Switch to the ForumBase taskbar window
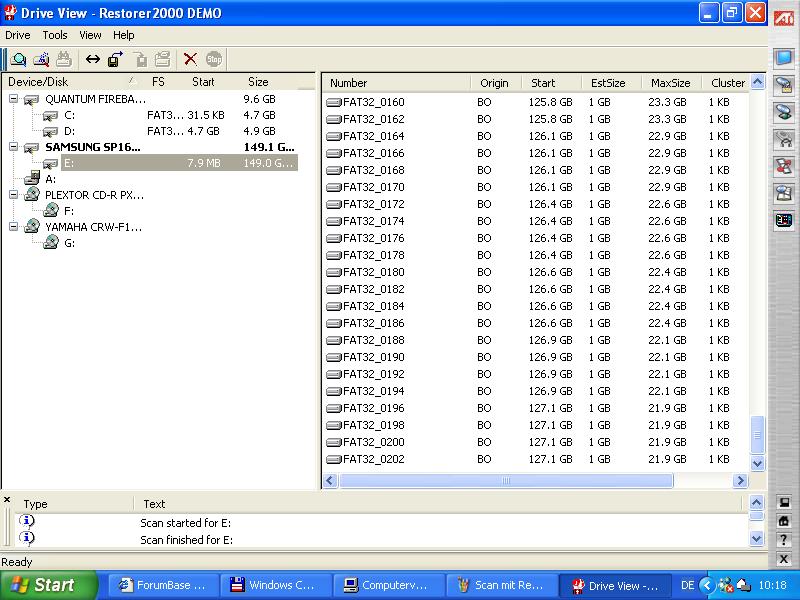The height and width of the screenshot is (600, 800). (x=163, y=585)
